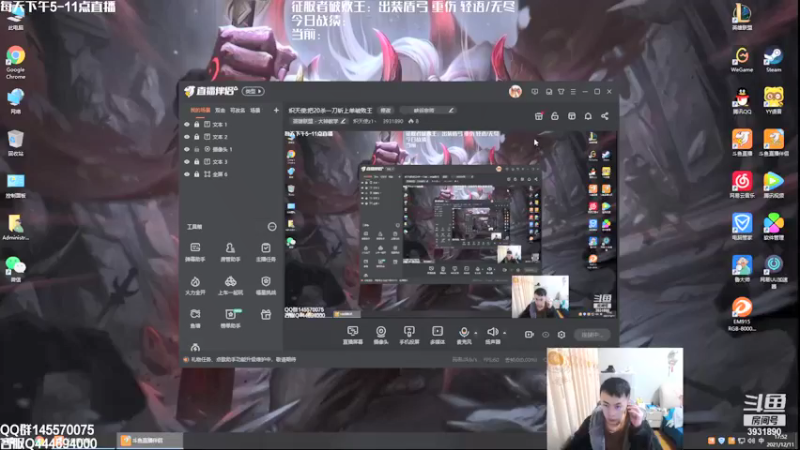Click the room number 3931890 in header
Screen dimensions: 800x450
[393, 121]
